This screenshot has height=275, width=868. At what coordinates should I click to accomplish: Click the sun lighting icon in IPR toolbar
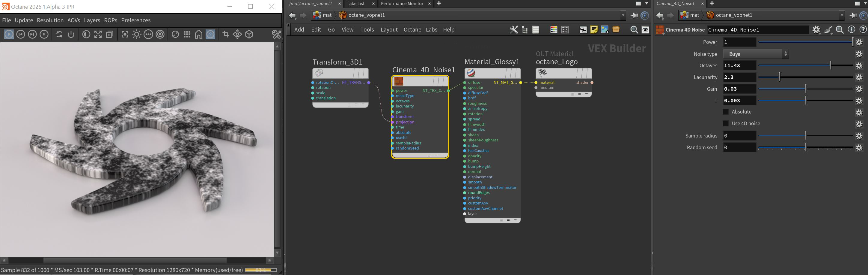click(136, 35)
